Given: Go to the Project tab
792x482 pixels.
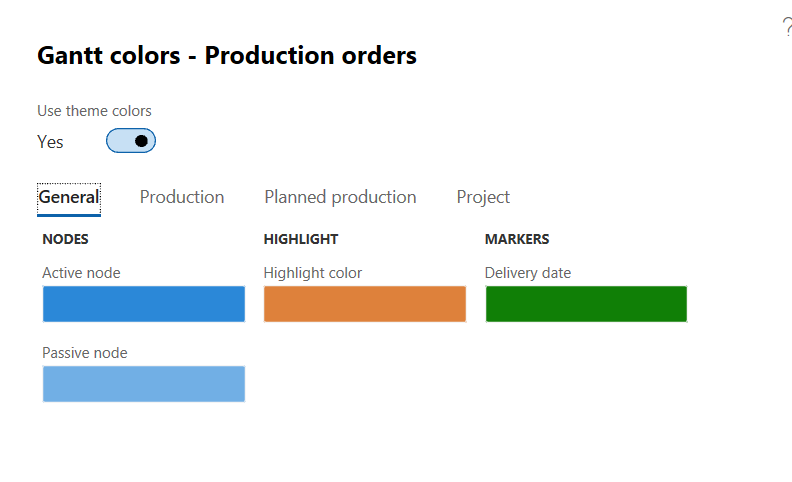Looking at the screenshot, I should (x=483, y=197).
